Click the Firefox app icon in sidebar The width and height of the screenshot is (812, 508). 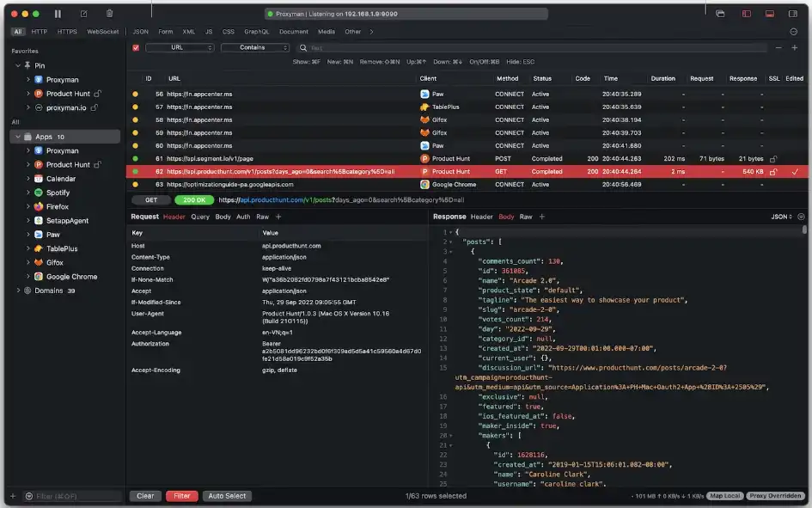(39, 206)
